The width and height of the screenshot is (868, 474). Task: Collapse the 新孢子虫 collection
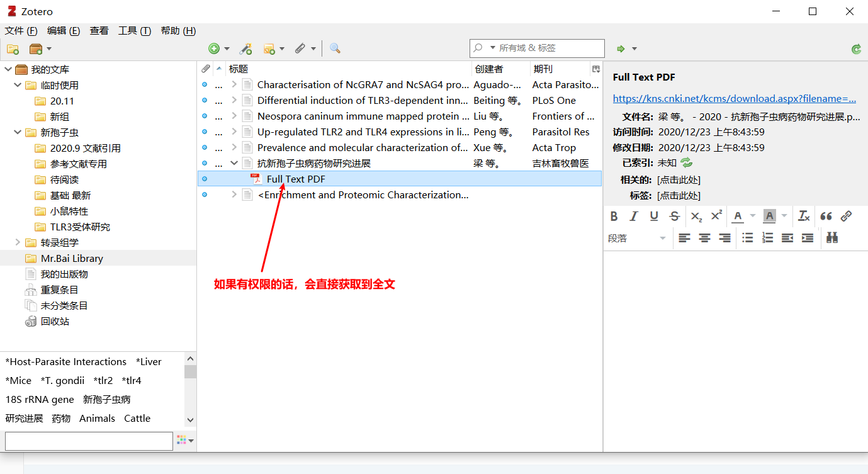click(18, 132)
